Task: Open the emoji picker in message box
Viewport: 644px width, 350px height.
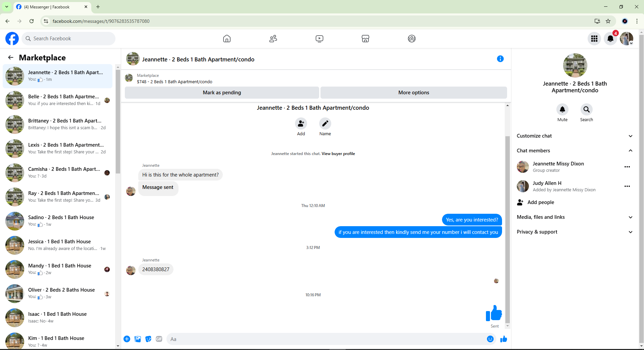Action: click(490, 339)
